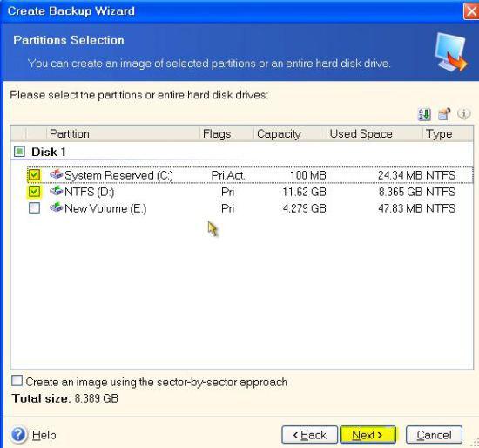Click the sort partitions toolbar icon
Screen dimensions: 479x448
(x=424, y=114)
